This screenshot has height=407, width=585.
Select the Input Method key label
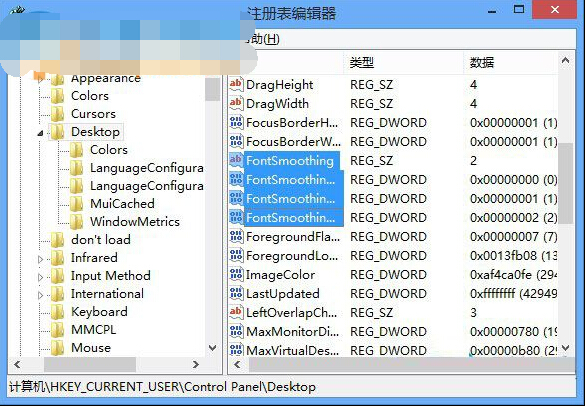point(111,276)
